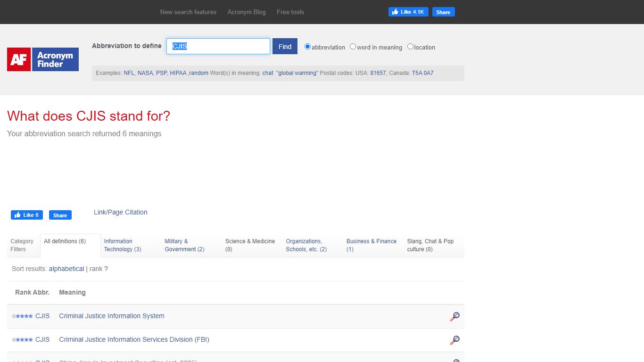Open magnifier details for Criminal Justice Information System
The height and width of the screenshot is (362, 644).
pyautogui.click(x=454, y=317)
